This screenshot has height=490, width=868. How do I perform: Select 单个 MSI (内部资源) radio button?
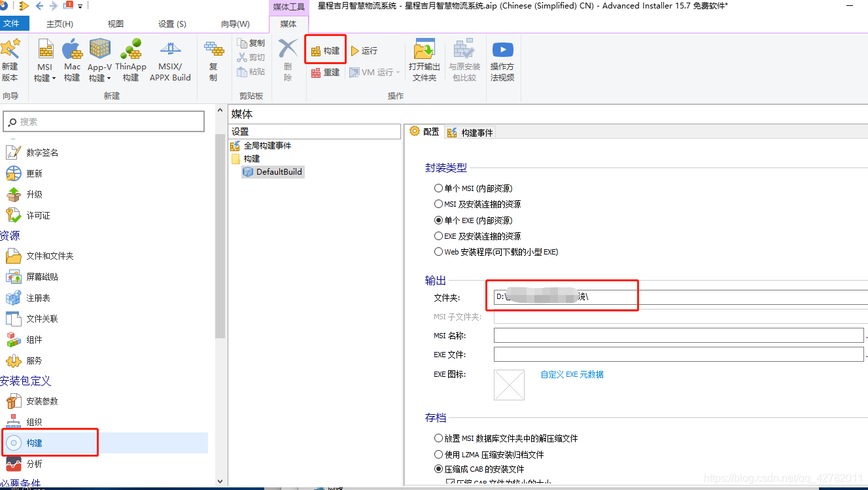coord(439,188)
